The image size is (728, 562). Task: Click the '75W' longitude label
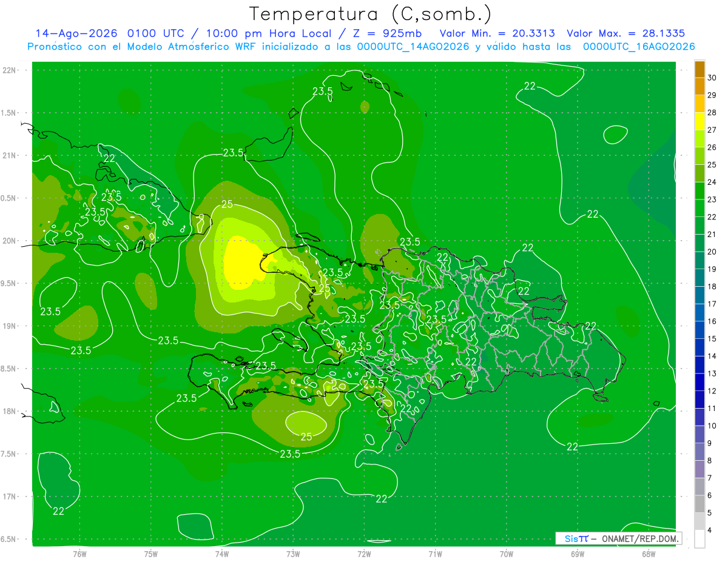[x=151, y=554]
